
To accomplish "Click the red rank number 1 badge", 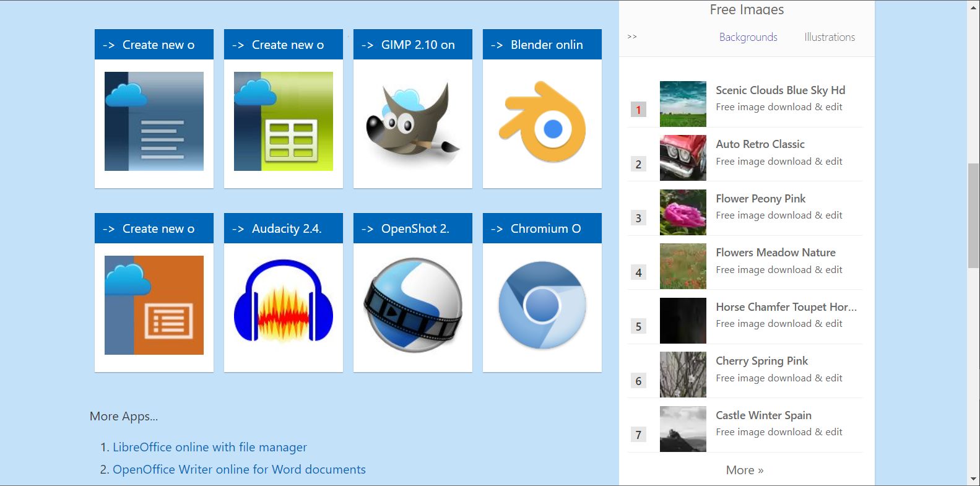I will pyautogui.click(x=638, y=110).
